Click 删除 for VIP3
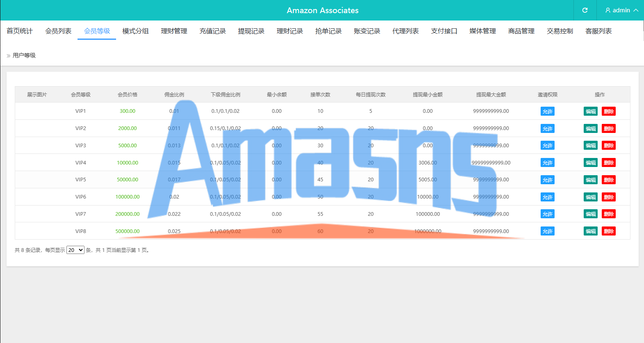The width and height of the screenshot is (644, 343). (609, 146)
